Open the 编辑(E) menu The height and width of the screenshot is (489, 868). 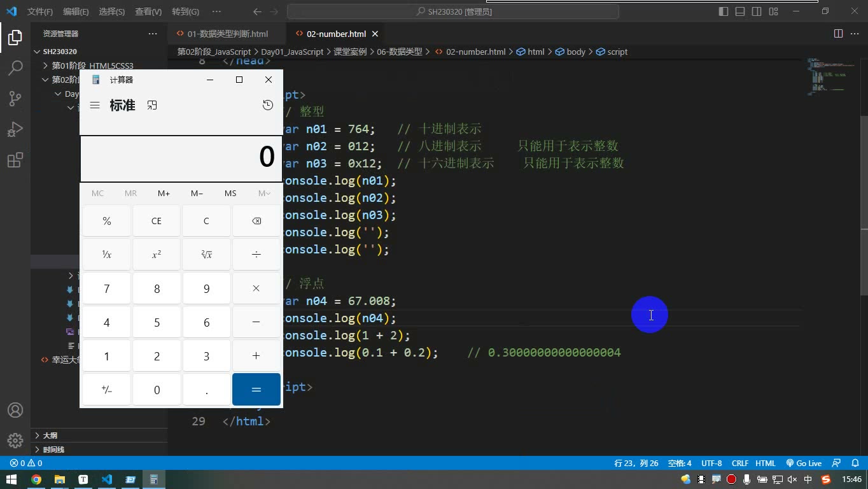point(76,11)
